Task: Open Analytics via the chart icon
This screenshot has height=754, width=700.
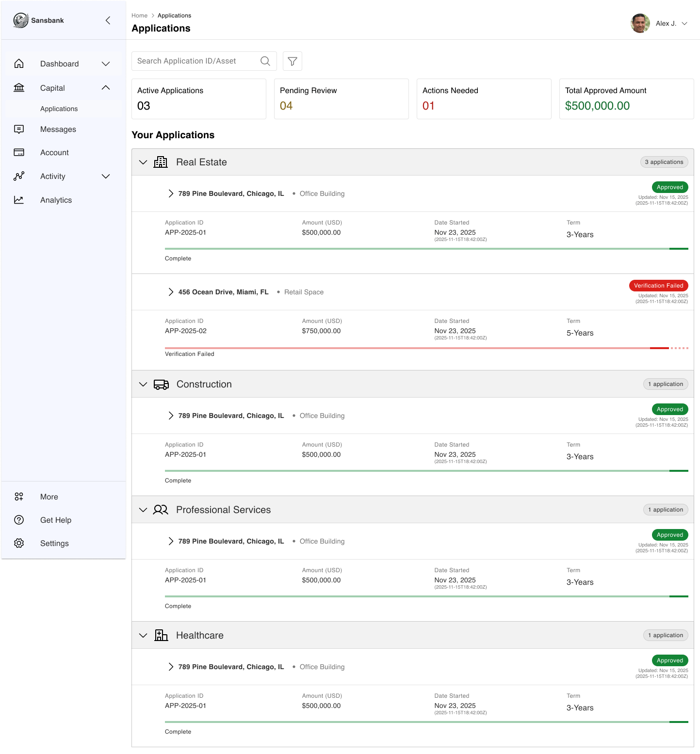Action: [19, 200]
